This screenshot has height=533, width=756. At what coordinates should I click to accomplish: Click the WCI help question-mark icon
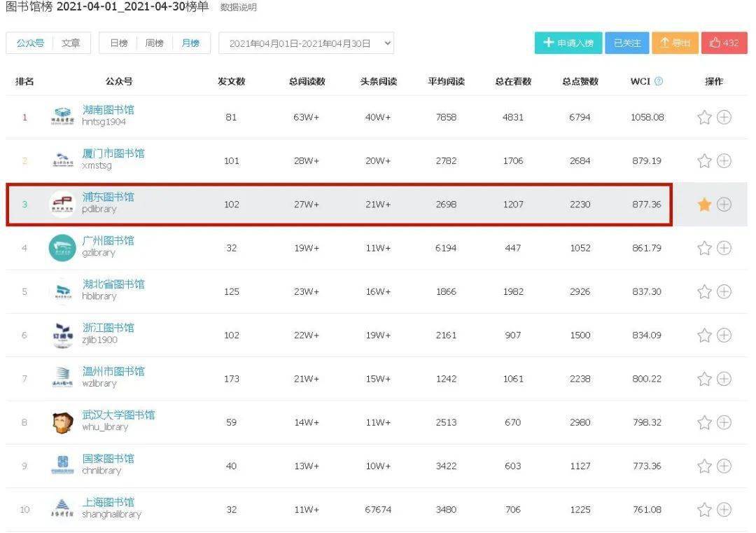658,81
